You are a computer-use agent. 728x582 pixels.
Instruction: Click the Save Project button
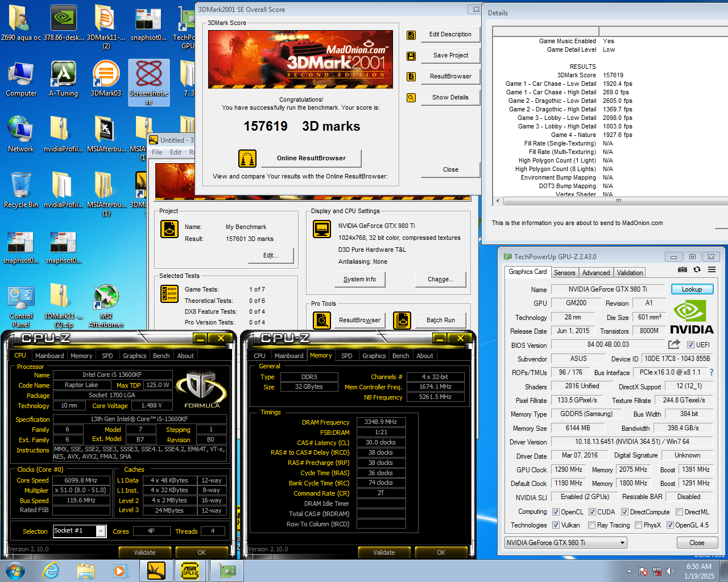(x=450, y=55)
